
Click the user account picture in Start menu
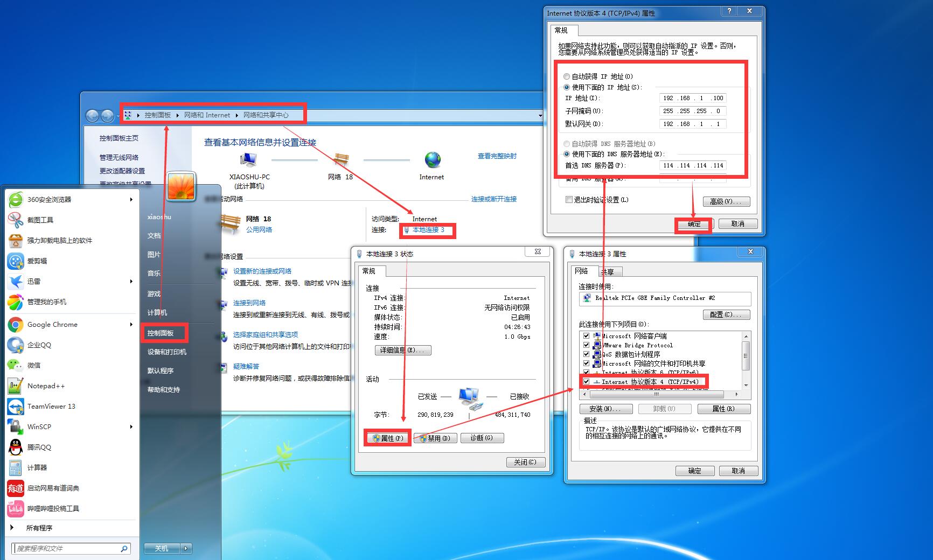(x=181, y=186)
